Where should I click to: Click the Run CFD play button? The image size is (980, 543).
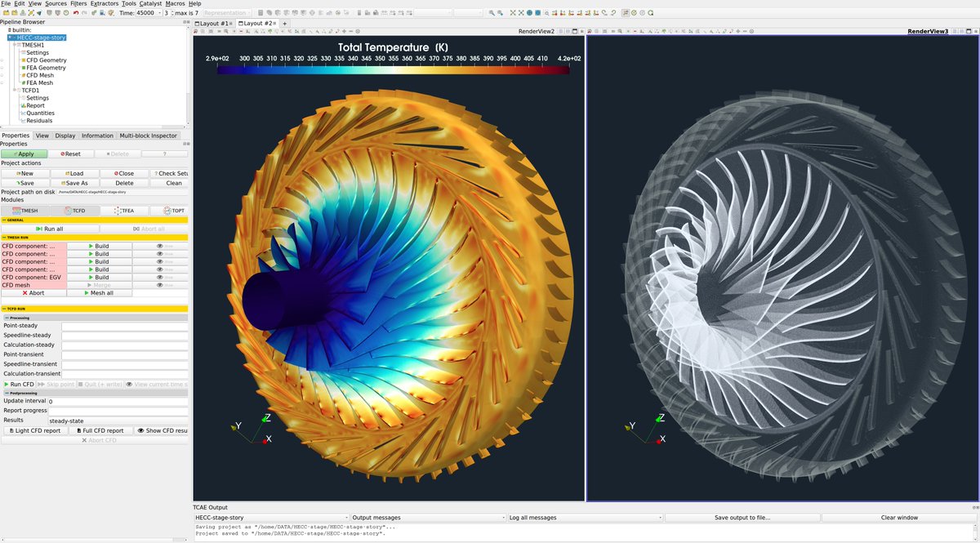pyautogui.click(x=20, y=384)
